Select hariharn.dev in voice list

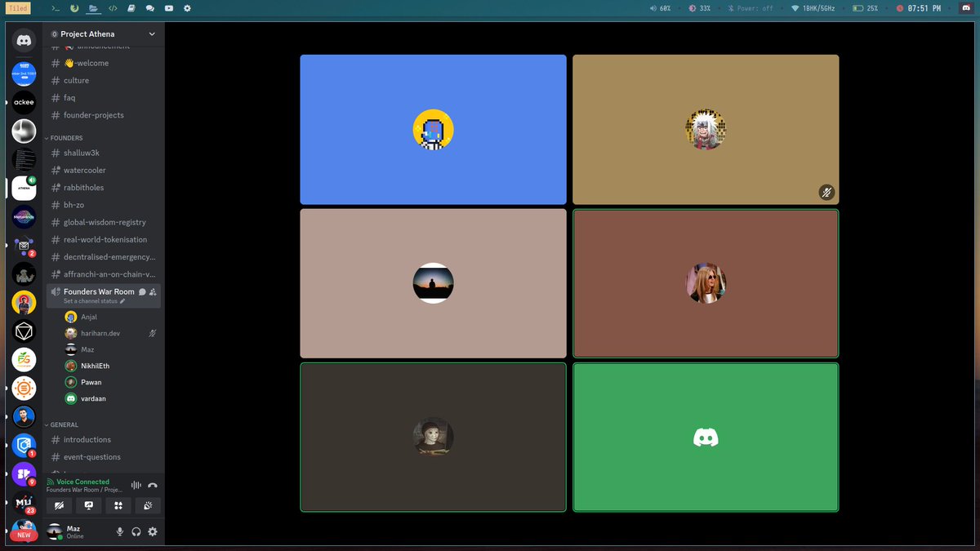pyautogui.click(x=110, y=333)
